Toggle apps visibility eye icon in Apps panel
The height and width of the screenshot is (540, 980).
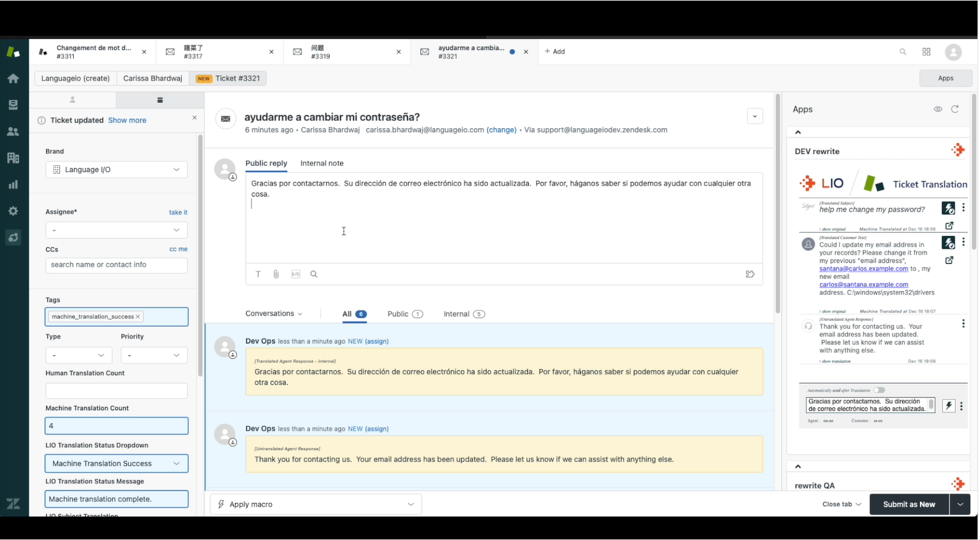(x=938, y=109)
